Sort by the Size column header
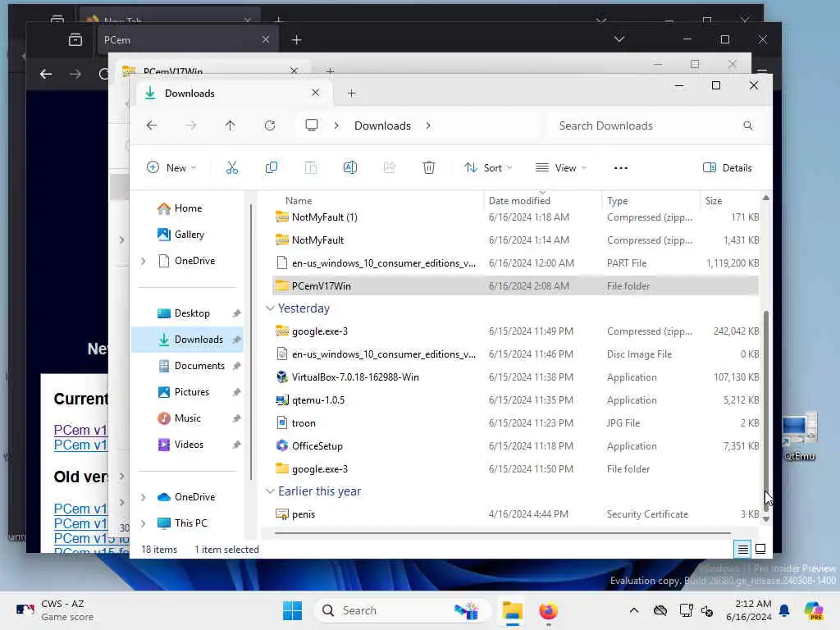The image size is (840, 630). click(x=714, y=200)
